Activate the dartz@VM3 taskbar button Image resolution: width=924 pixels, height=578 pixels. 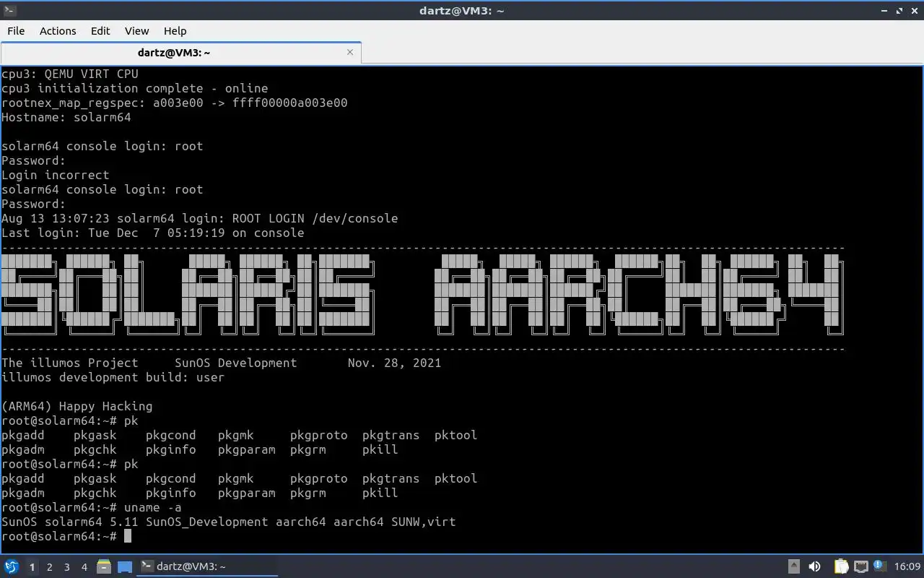click(208, 566)
